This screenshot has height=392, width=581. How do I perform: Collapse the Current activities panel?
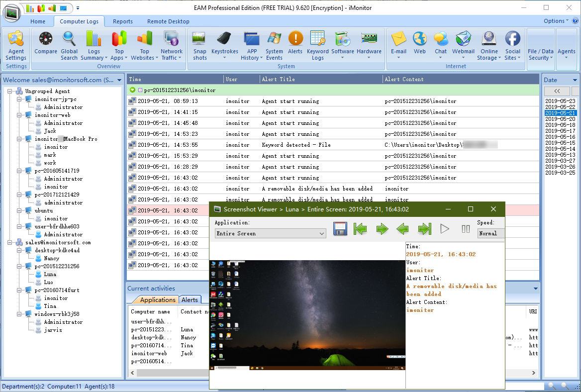(535, 288)
